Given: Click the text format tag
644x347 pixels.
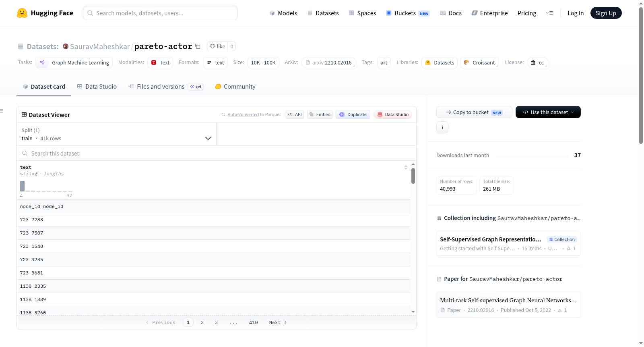Looking at the screenshot, I should click(215, 62).
